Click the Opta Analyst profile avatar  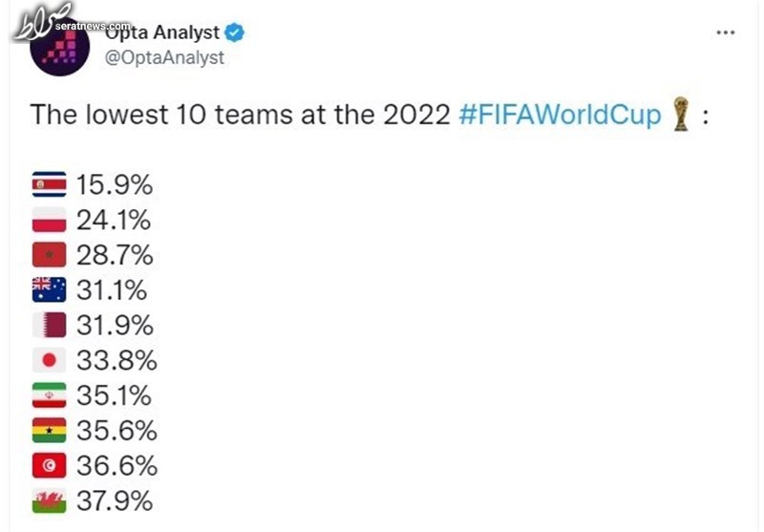pyautogui.click(x=59, y=47)
